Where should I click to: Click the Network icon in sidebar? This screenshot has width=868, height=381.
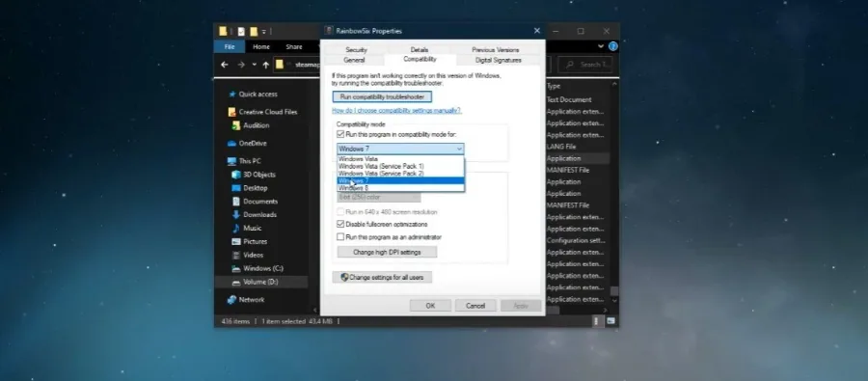point(232,300)
